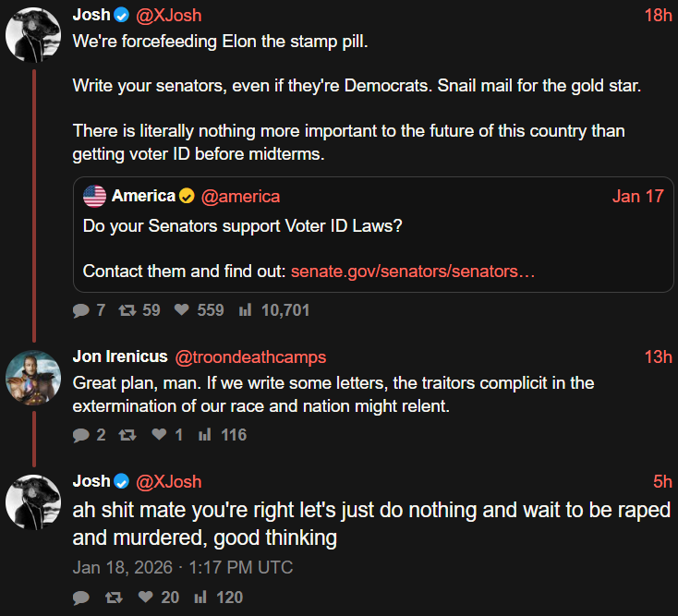
Task: Reply to Jon Irenicus's post
Action: [x=81, y=435]
